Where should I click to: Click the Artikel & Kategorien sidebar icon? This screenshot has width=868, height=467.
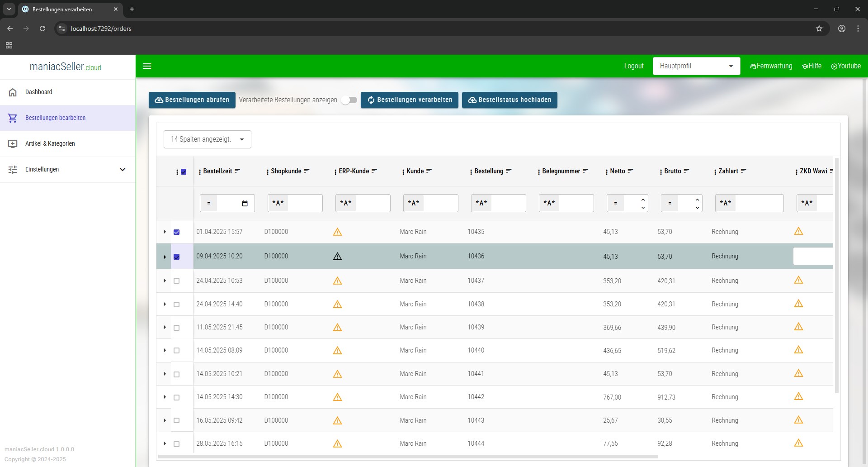(13, 144)
